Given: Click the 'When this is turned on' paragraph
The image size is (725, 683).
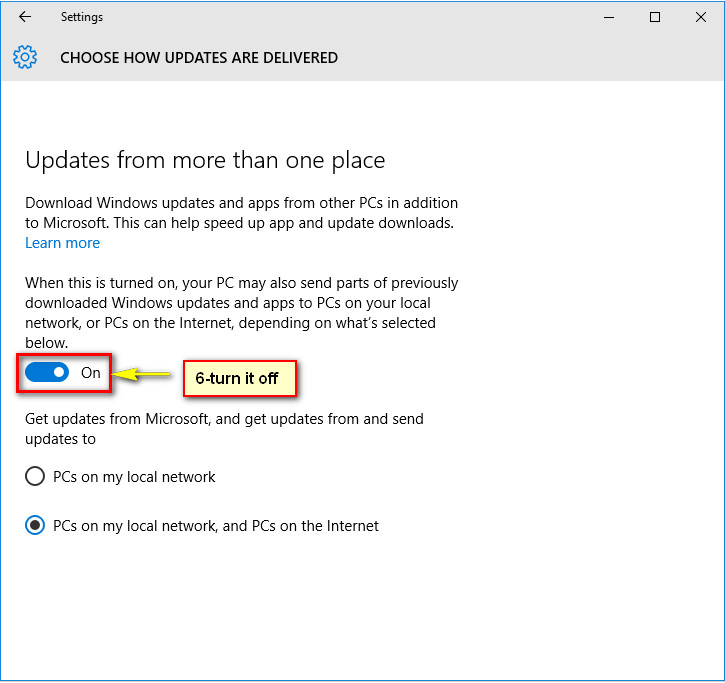Looking at the screenshot, I should [x=241, y=313].
